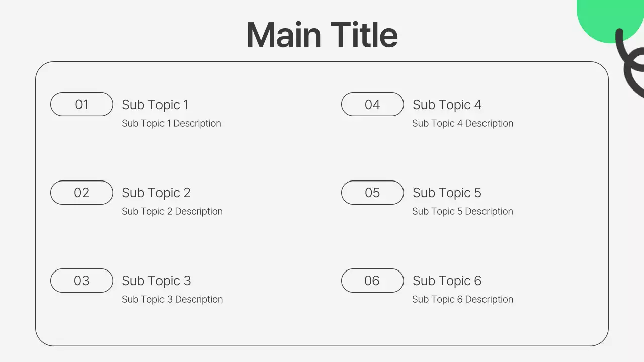The width and height of the screenshot is (644, 362).
Task: Select the Sub Topic 6 Description text
Action: tap(462, 299)
